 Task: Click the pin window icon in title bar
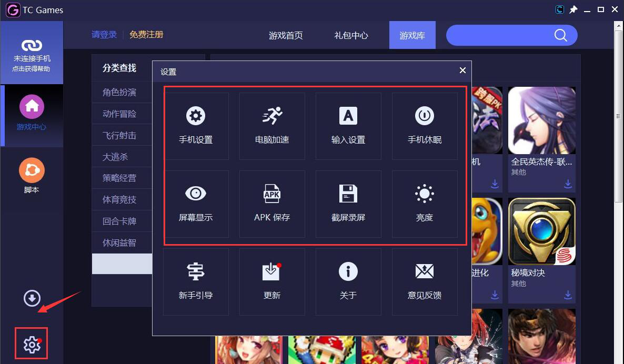(x=573, y=9)
